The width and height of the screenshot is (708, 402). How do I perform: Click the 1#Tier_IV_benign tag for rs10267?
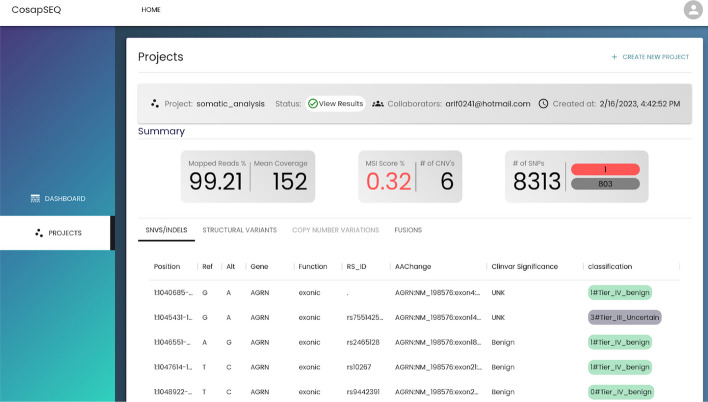tap(620, 367)
